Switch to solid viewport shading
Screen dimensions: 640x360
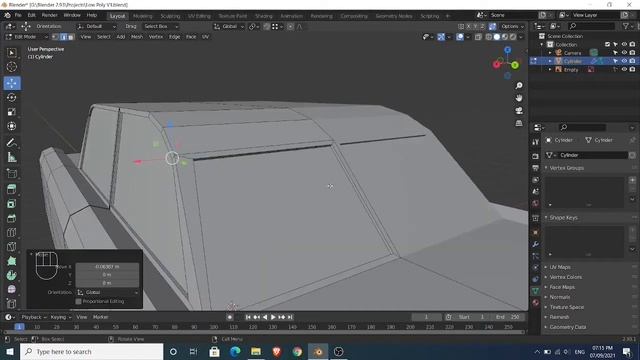pyautogui.click(x=497, y=37)
